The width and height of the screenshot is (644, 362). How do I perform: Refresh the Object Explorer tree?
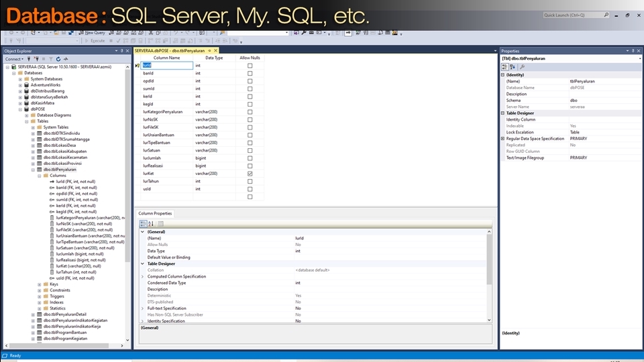pyautogui.click(x=58, y=59)
